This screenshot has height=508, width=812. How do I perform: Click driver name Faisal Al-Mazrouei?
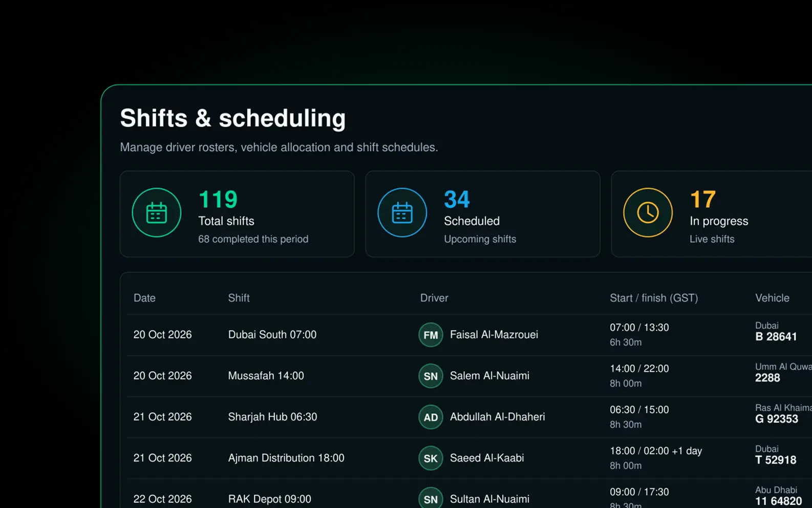[x=494, y=334]
